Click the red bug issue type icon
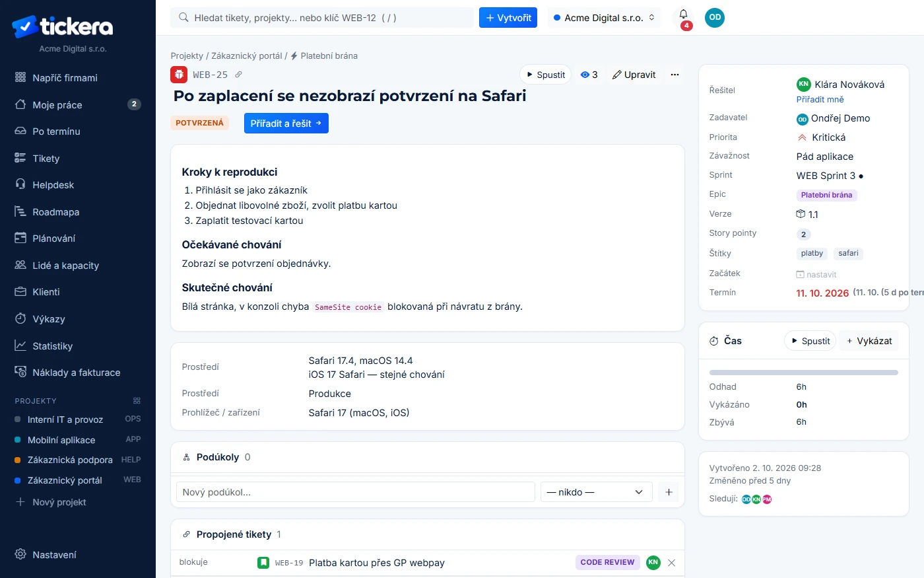Viewport: 924px width, 578px height. tap(179, 75)
